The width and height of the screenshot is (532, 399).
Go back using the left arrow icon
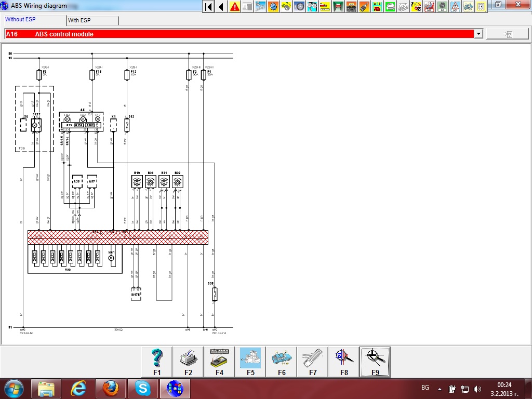[221, 7]
